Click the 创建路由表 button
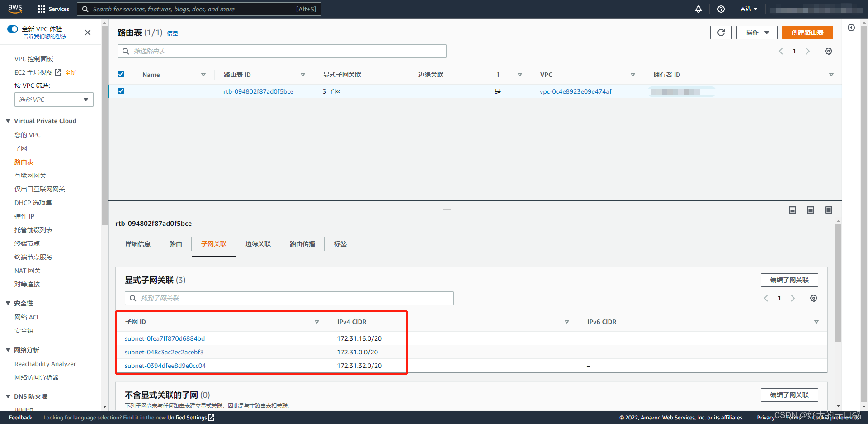This screenshot has height=424, width=868. pyautogui.click(x=807, y=33)
